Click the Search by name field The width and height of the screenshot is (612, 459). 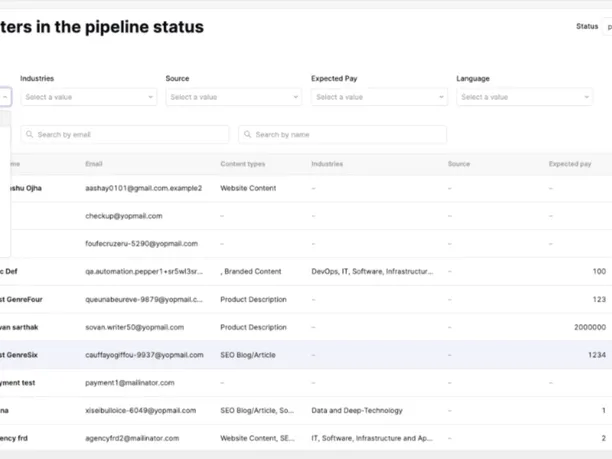tap(342, 135)
